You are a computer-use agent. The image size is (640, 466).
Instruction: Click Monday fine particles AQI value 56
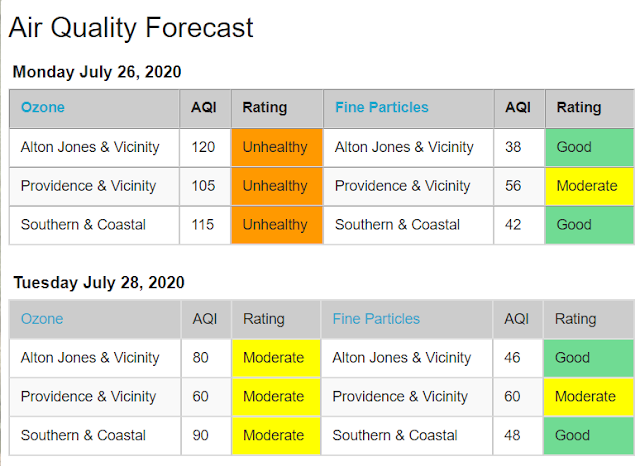point(513,186)
